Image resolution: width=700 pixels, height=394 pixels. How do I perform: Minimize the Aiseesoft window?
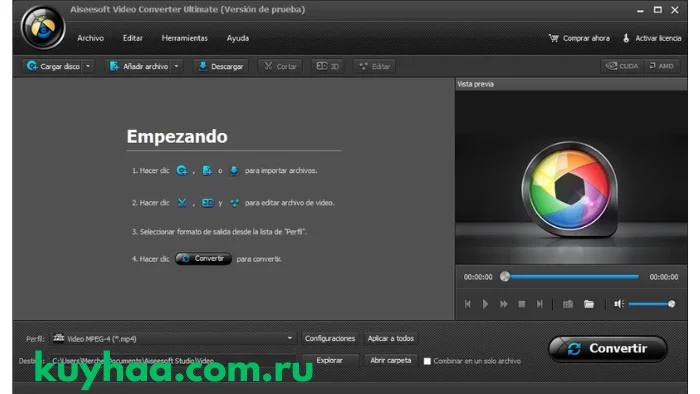(640, 10)
